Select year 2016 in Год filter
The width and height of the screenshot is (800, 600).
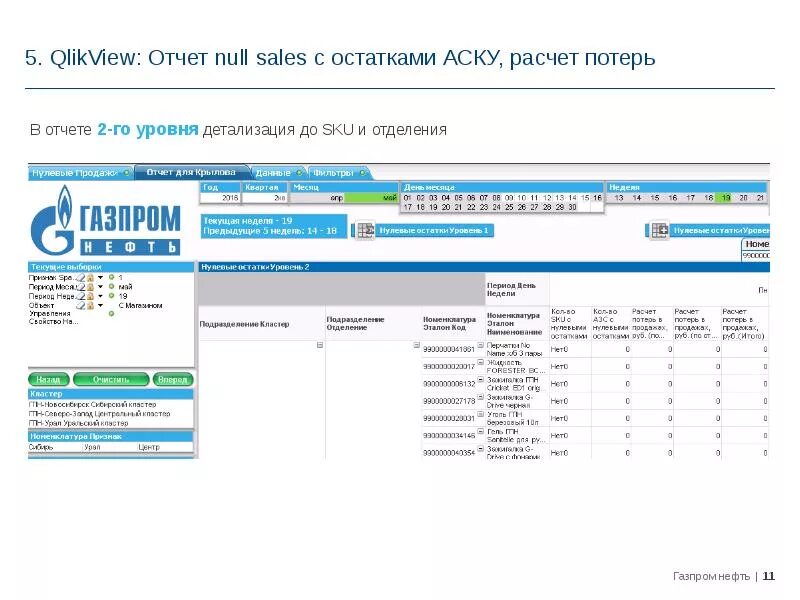tap(220, 197)
